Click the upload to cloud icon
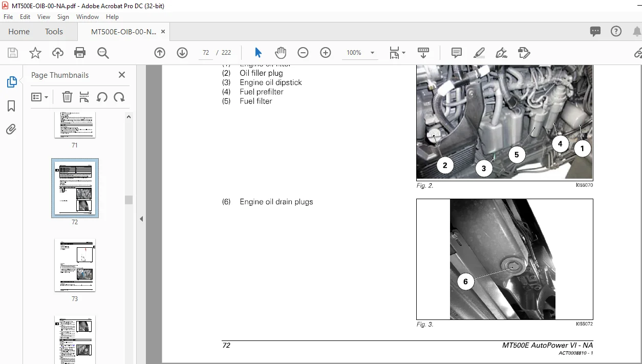The width and height of the screenshot is (642, 364). point(58,53)
